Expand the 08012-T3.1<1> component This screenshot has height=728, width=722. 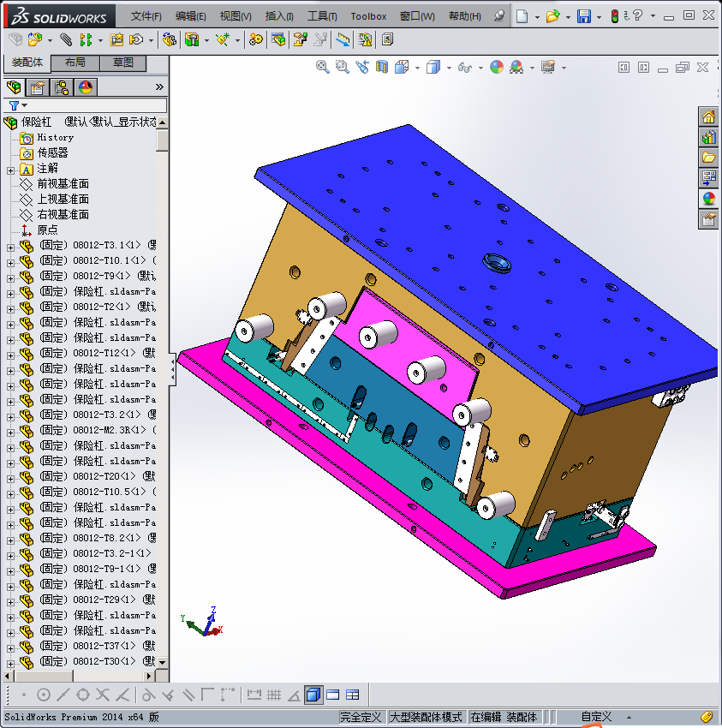pos(10,248)
